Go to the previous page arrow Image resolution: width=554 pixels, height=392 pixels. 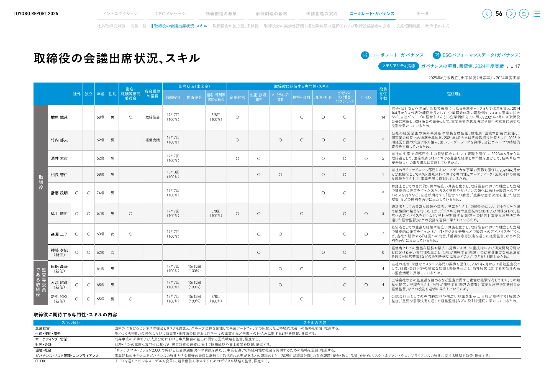[x=487, y=14]
